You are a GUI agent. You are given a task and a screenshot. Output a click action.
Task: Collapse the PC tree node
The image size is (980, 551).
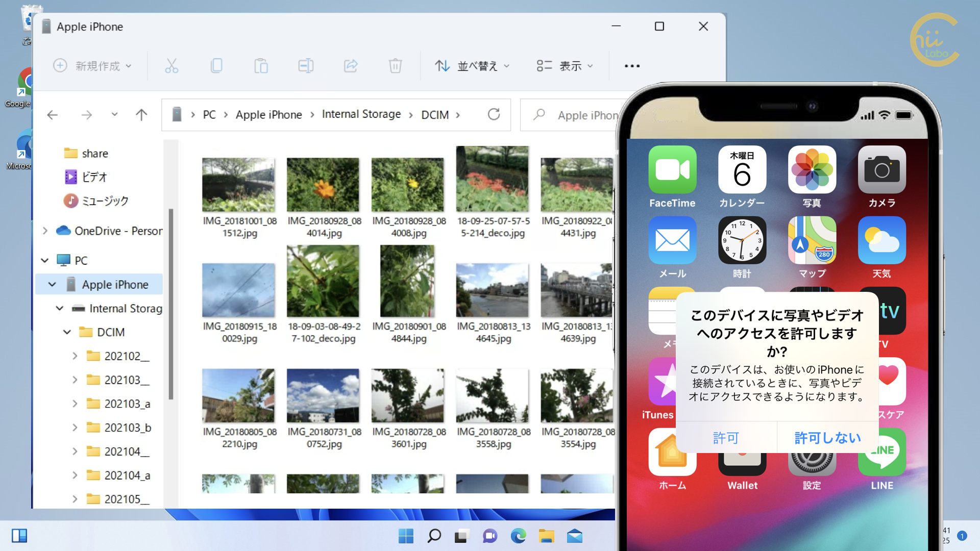[45, 261]
